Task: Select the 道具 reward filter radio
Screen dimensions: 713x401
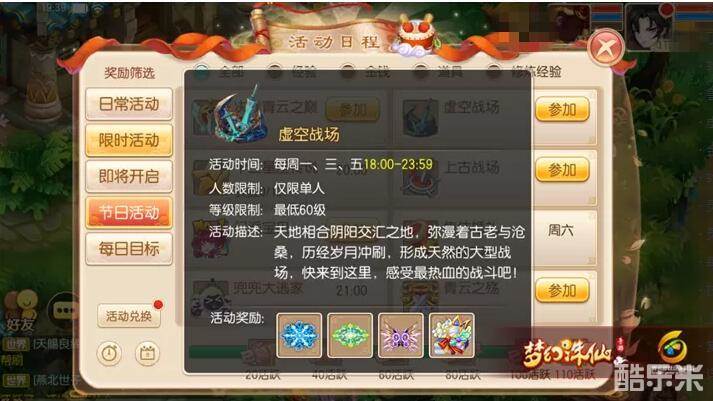Action: (421, 71)
